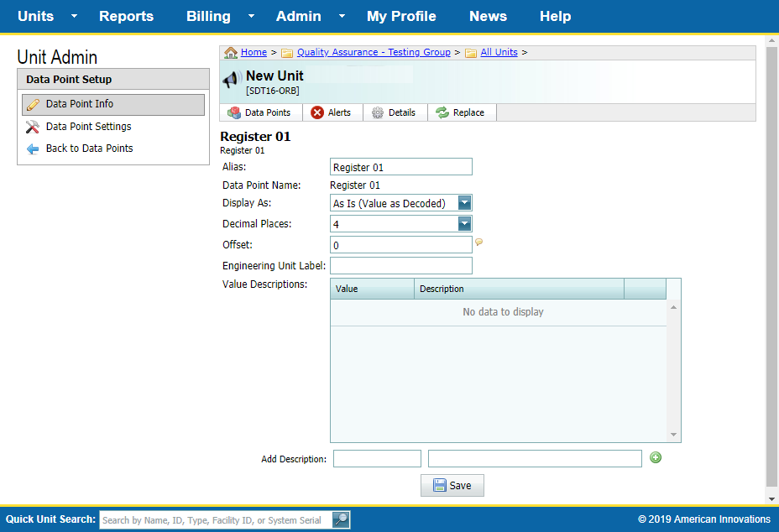Image resolution: width=779 pixels, height=532 pixels.
Task: Open the Admin menu
Action: (x=299, y=16)
